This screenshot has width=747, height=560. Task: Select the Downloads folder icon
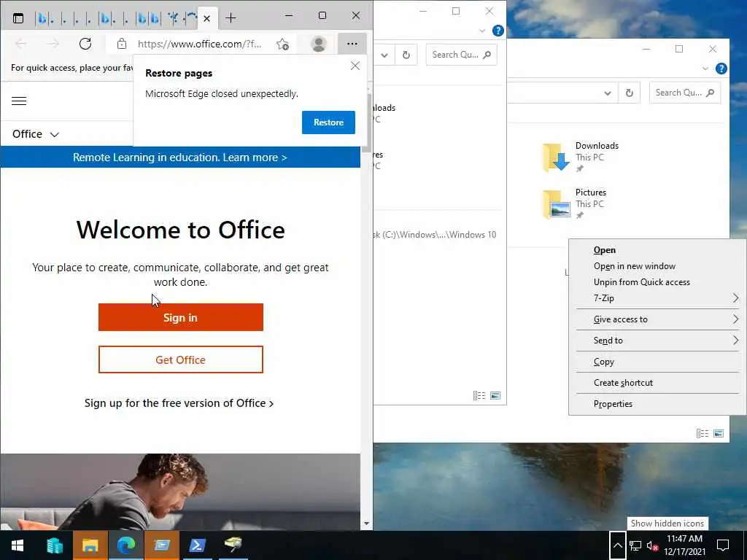click(556, 157)
